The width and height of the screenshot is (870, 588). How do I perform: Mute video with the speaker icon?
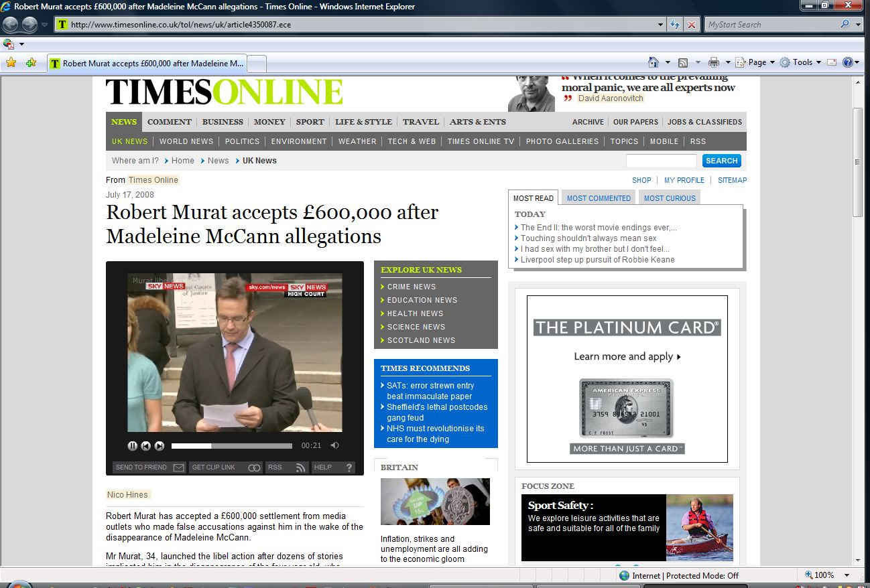click(x=334, y=446)
